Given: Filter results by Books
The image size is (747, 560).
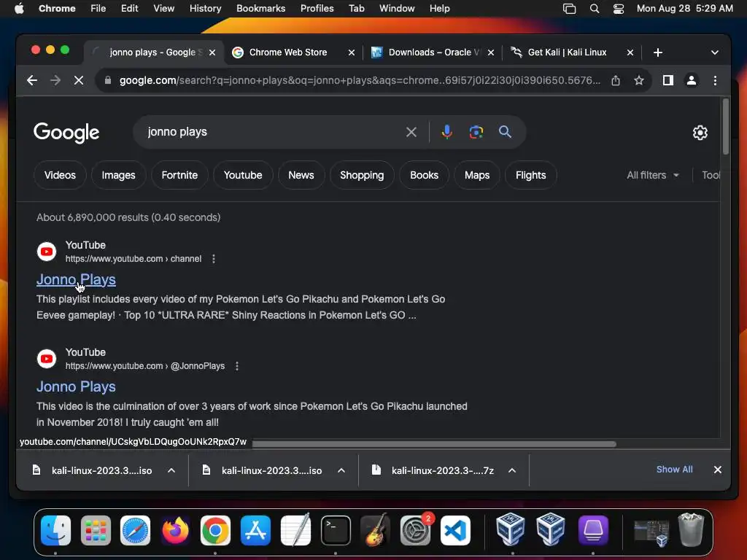Looking at the screenshot, I should pyautogui.click(x=424, y=175).
